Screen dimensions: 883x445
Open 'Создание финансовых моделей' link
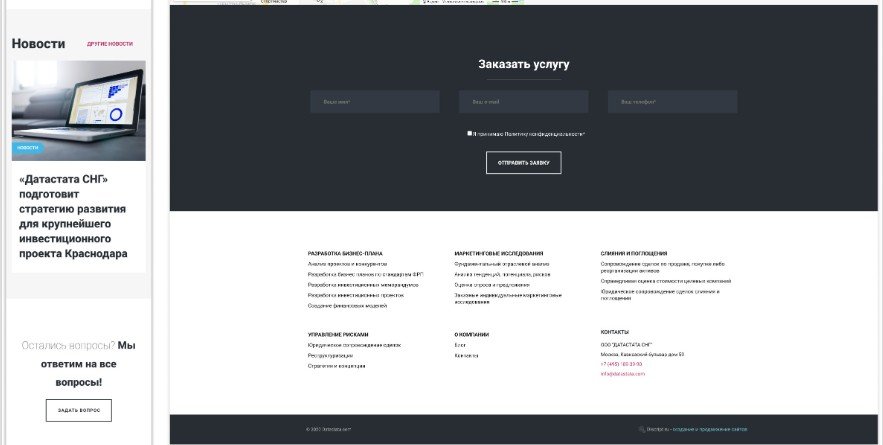click(347, 306)
